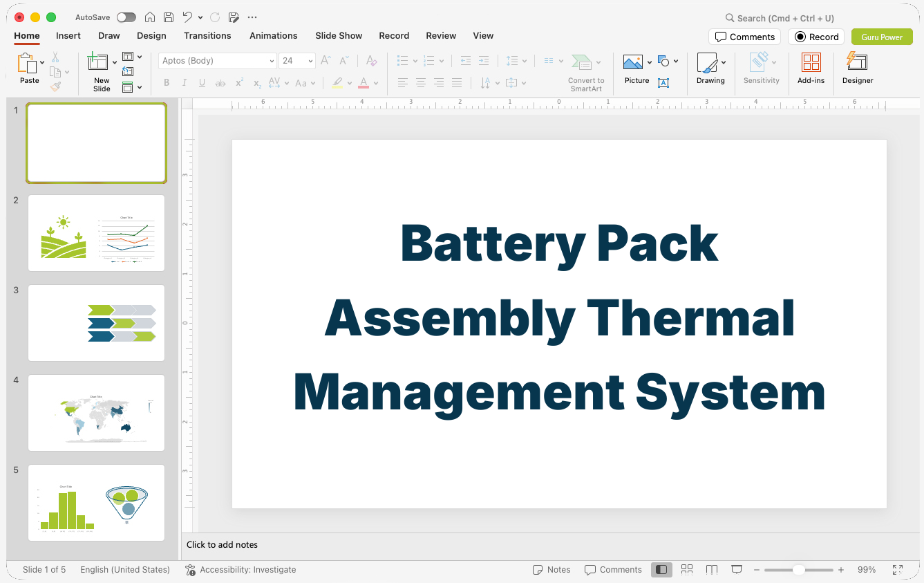Click the Align Left icon
Screen dimensions: 924x583
pyautogui.click(x=403, y=83)
